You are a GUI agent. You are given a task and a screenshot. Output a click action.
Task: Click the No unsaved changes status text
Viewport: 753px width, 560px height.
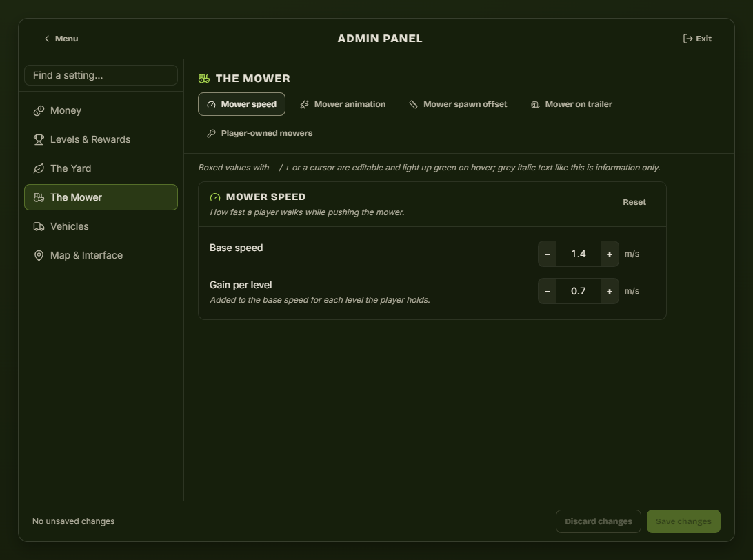[x=74, y=521]
